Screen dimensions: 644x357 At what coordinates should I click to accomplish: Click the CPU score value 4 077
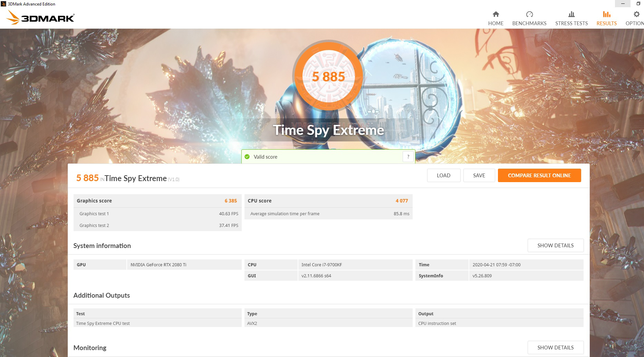[x=402, y=201]
